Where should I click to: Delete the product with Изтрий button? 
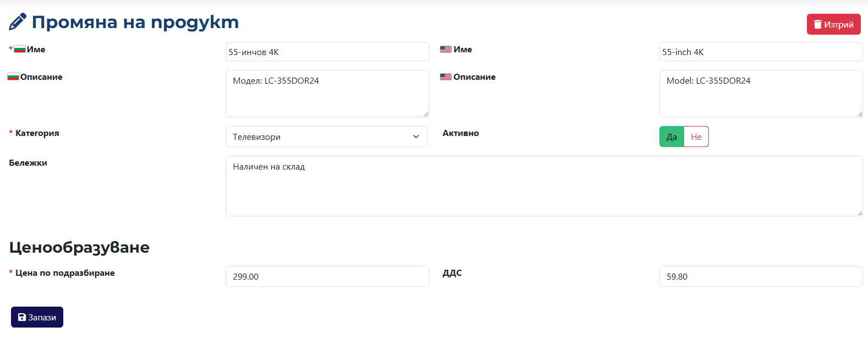click(x=834, y=24)
